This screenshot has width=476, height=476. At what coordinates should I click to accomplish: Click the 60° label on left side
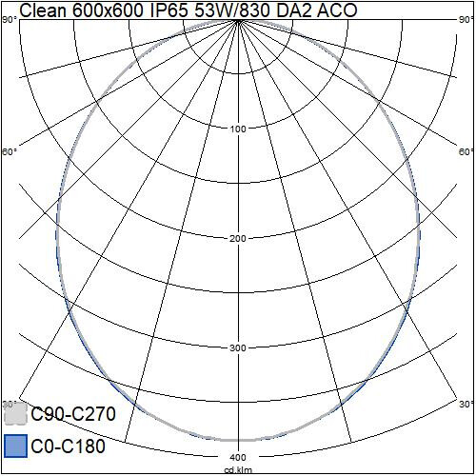(10, 152)
